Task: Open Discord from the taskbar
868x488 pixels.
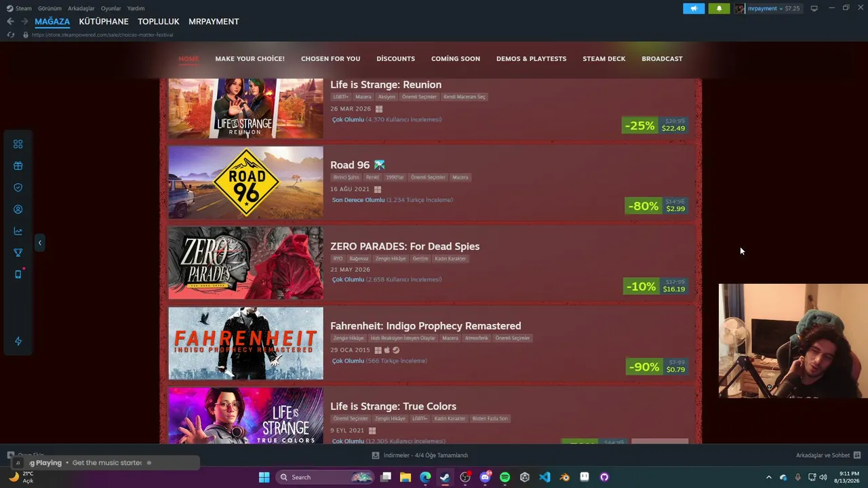Action: coord(485,477)
